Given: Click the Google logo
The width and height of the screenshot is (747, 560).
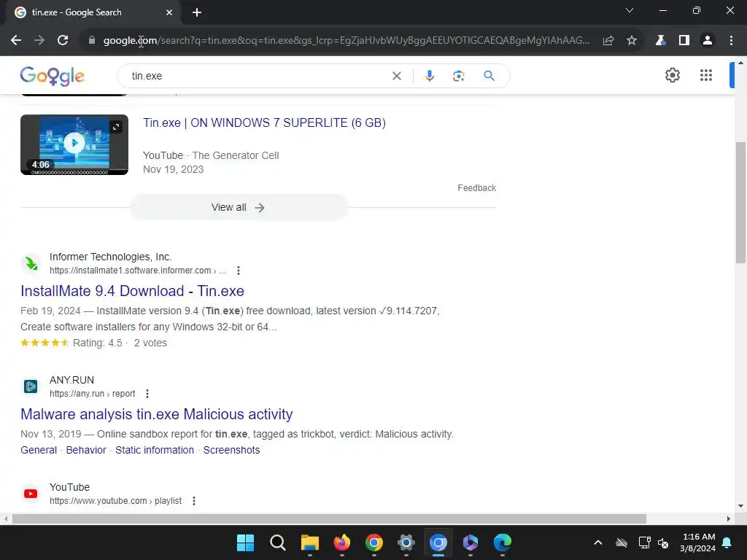Looking at the screenshot, I should pyautogui.click(x=53, y=76).
